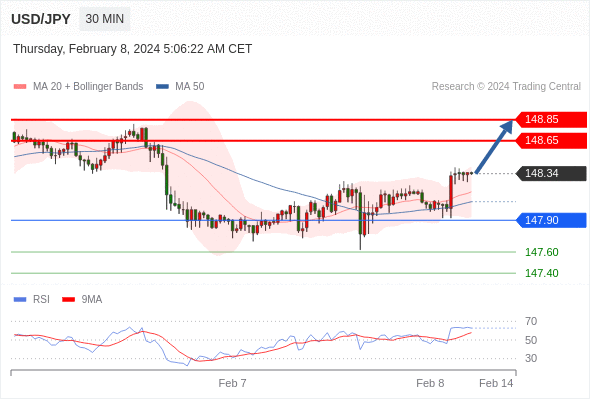590x400 pixels.
Task: Click the 9MA legend label
Action: pyautogui.click(x=92, y=300)
